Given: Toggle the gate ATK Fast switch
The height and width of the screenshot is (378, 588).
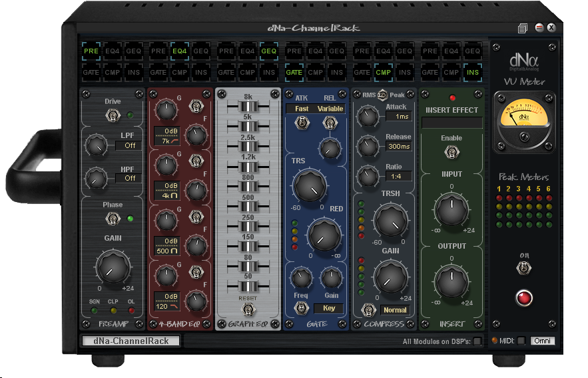Looking at the screenshot, I should click(302, 123).
